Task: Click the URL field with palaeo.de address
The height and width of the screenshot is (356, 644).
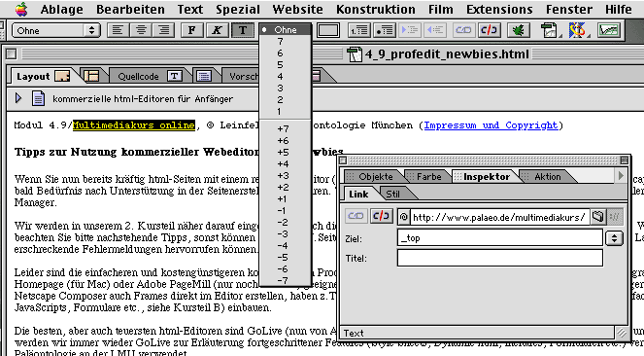Action: tap(500, 217)
